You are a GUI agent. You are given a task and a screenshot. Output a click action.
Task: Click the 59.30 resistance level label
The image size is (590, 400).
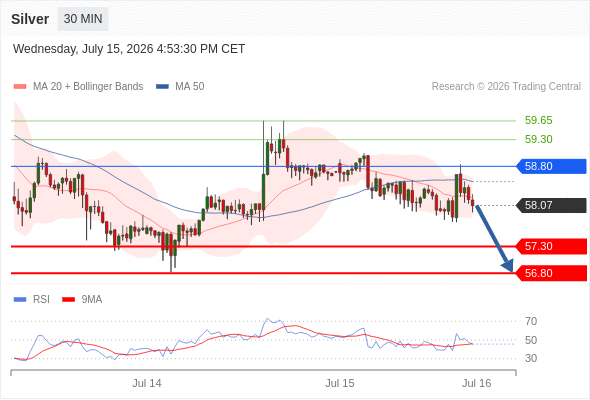pyautogui.click(x=538, y=139)
